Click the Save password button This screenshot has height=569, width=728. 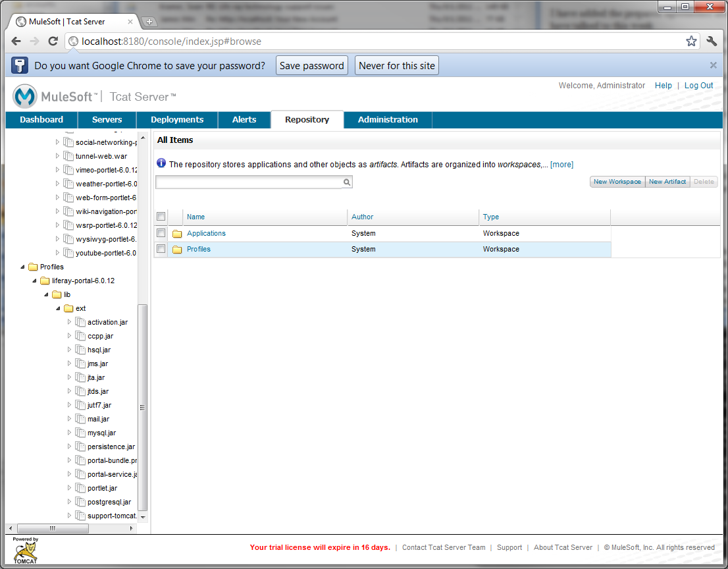[x=311, y=65]
